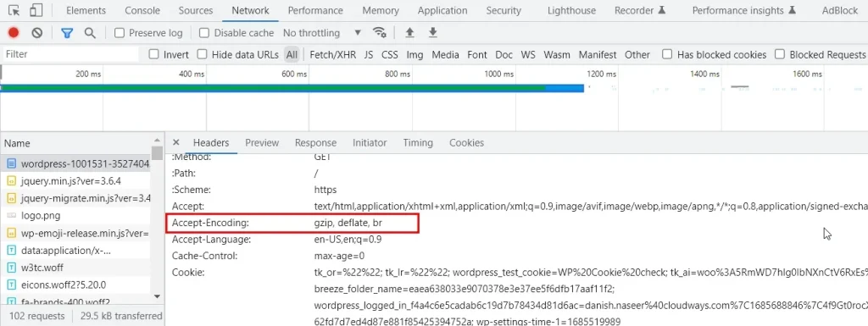Click the Import HAR upload arrow icon

click(409, 32)
